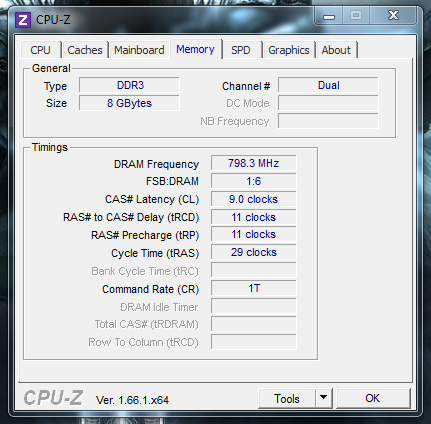Image resolution: width=431 pixels, height=424 pixels.
Task: Select the Memory tab
Action: [195, 49]
